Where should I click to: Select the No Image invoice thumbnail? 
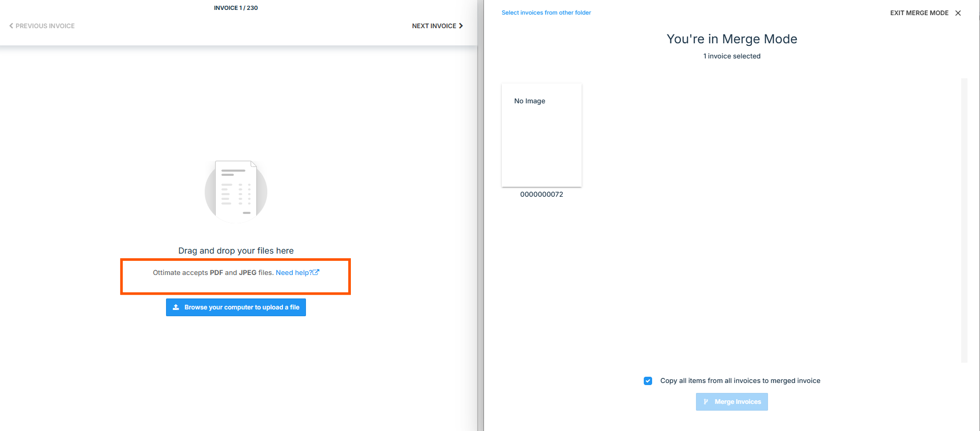coord(541,135)
